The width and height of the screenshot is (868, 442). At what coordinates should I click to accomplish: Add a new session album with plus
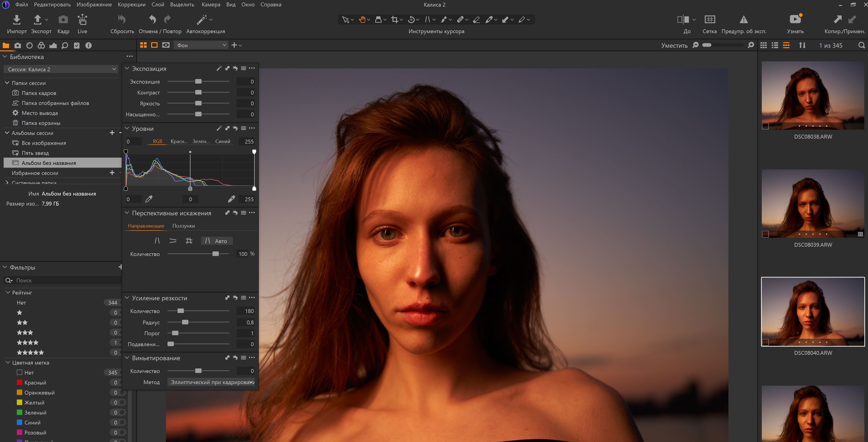(112, 133)
